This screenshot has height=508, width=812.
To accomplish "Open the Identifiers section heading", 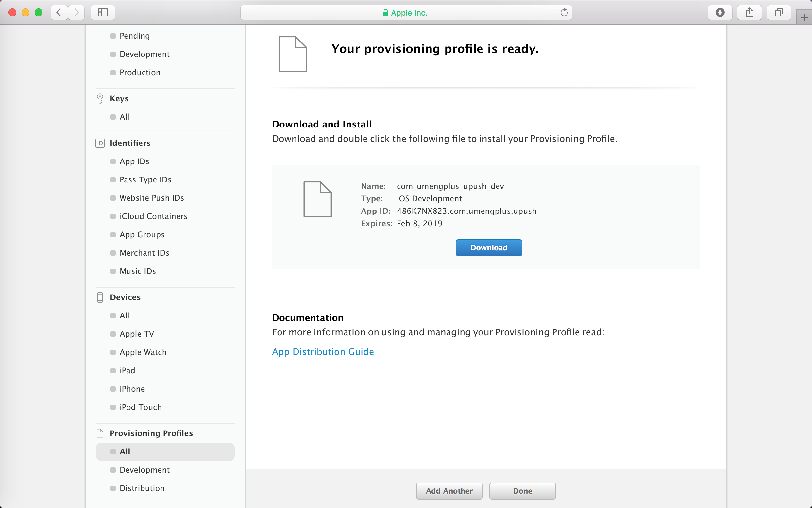I will click(130, 143).
